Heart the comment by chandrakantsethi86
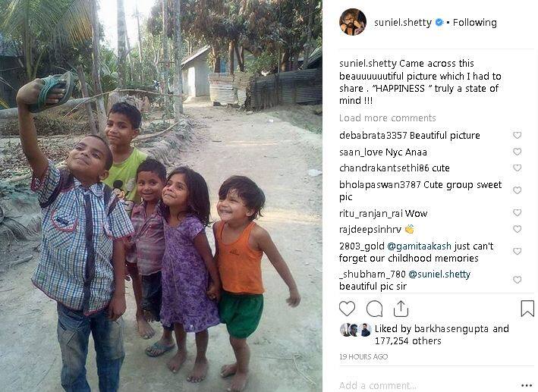This screenshot has height=392, width=538. coord(518,168)
